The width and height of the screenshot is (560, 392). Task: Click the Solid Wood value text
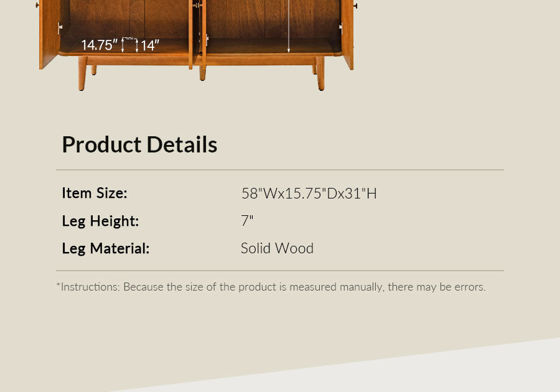pyautogui.click(x=277, y=249)
